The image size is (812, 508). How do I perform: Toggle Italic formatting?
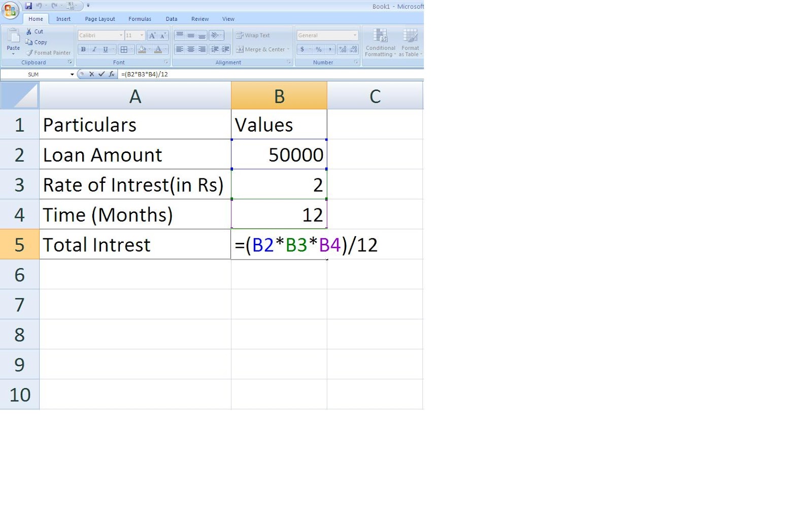(x=94, y=49)
